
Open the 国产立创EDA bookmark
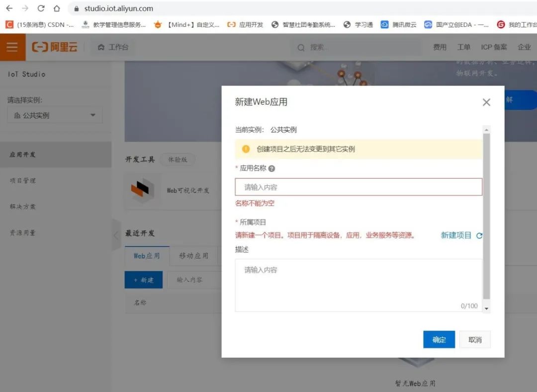pyautogui.click(x=456, y=25)
